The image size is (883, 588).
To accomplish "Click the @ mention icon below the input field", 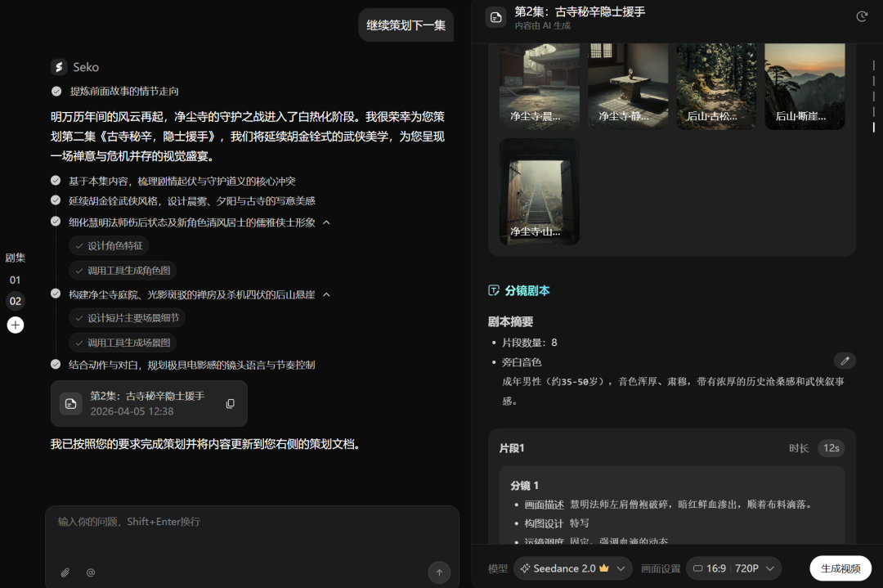I will point(90,572).
